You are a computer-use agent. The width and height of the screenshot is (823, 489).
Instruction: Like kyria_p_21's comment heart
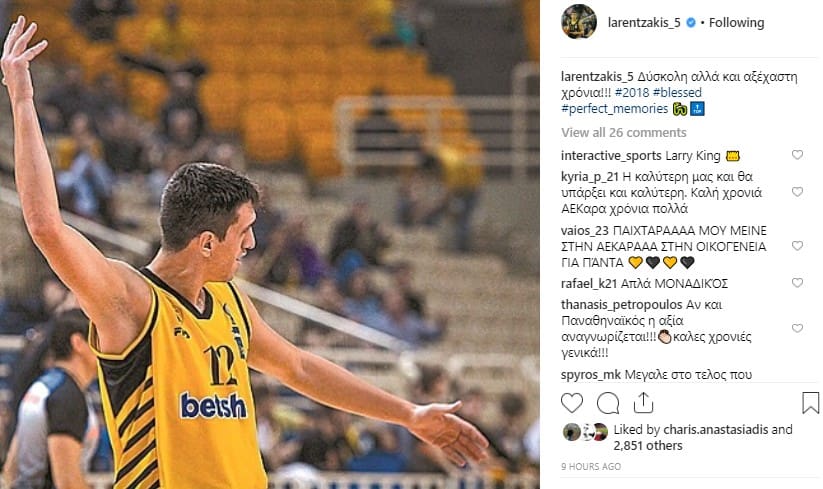(x=797, y=192)
